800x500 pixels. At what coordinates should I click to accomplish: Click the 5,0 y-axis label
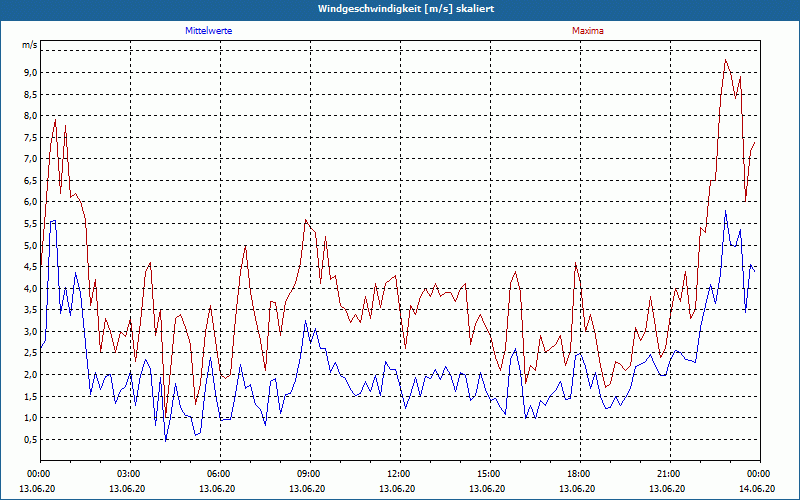click(30, 245)
